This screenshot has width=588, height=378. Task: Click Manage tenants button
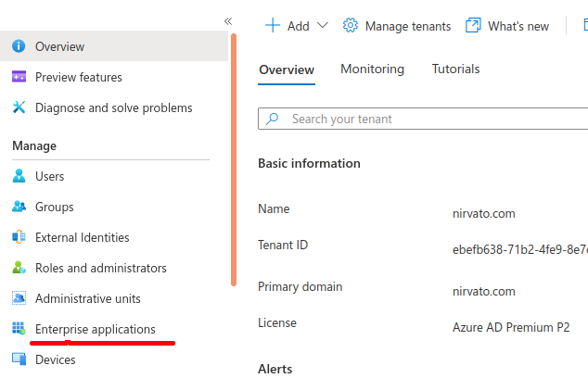397,26
